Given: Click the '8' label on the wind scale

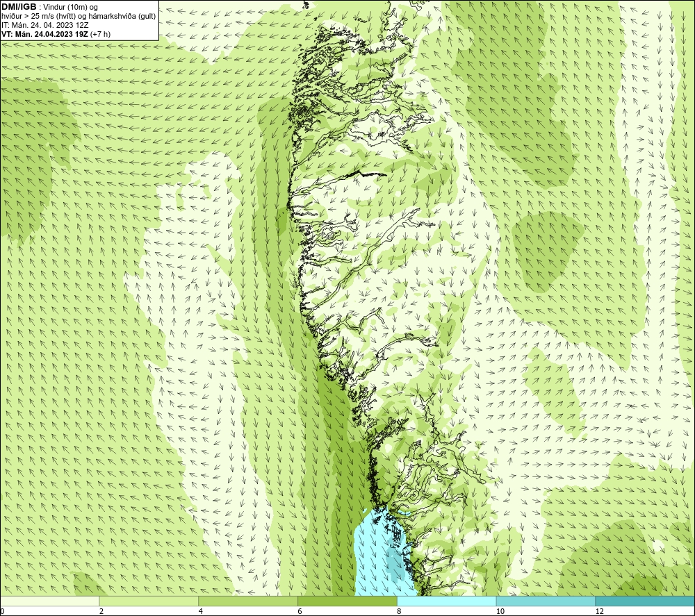Looking at the screenshot, I should [x=400, y=611].
